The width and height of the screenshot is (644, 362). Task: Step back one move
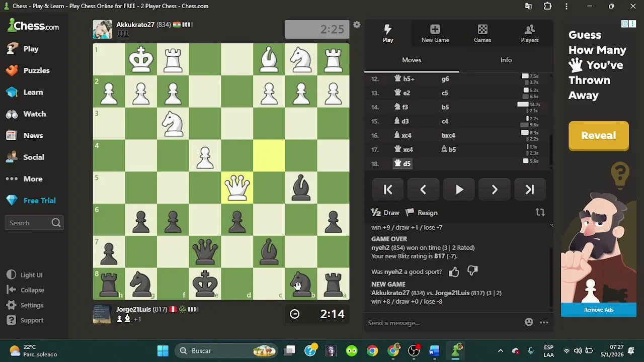423,190
